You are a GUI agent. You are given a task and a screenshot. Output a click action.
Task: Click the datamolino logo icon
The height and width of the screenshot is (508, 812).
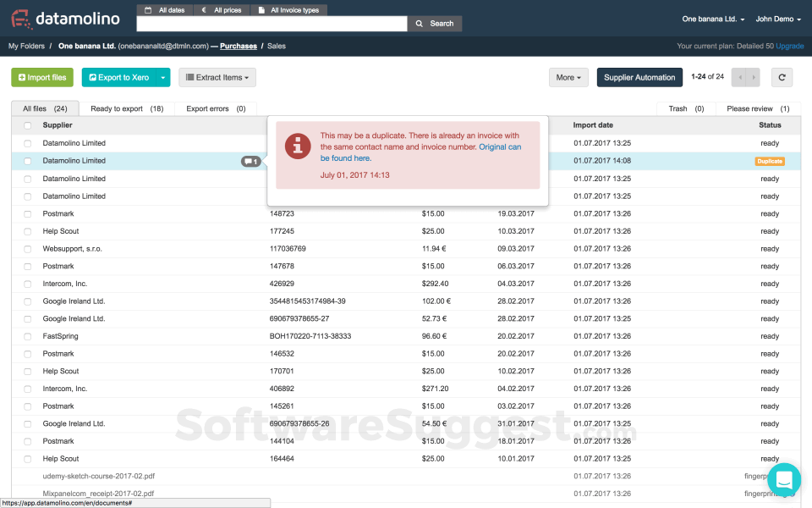(20, 19)
